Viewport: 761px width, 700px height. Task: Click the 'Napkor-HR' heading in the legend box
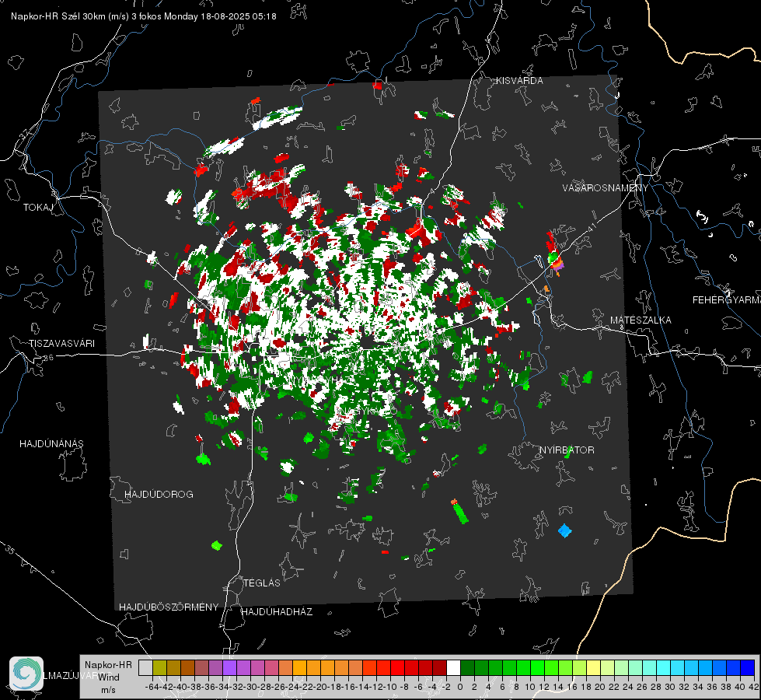point(108,664)
